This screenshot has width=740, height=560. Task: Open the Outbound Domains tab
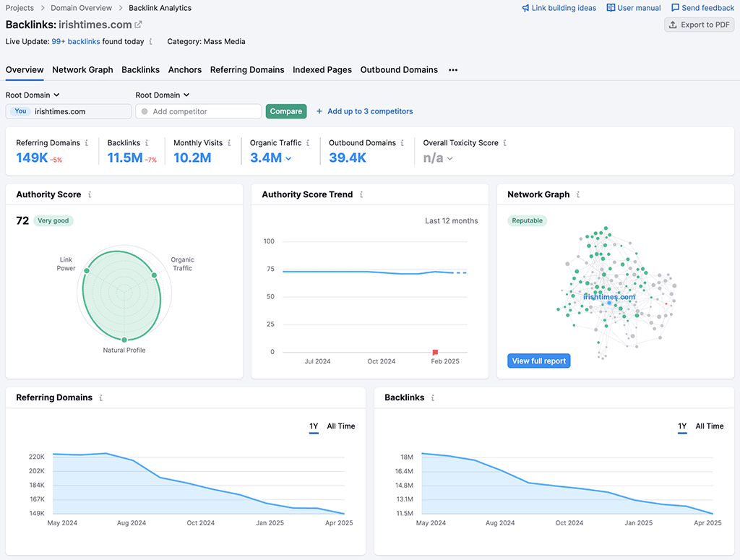(399, 70)
